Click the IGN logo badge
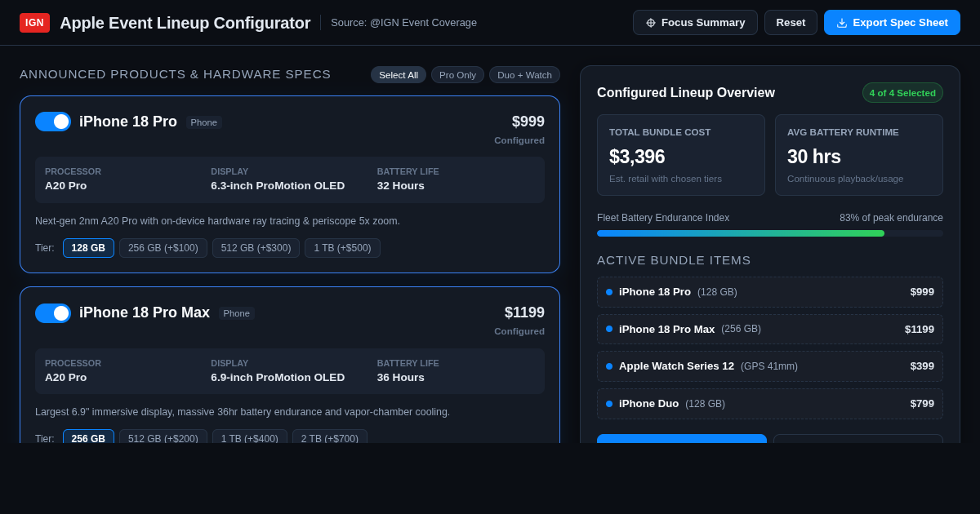 34,23
